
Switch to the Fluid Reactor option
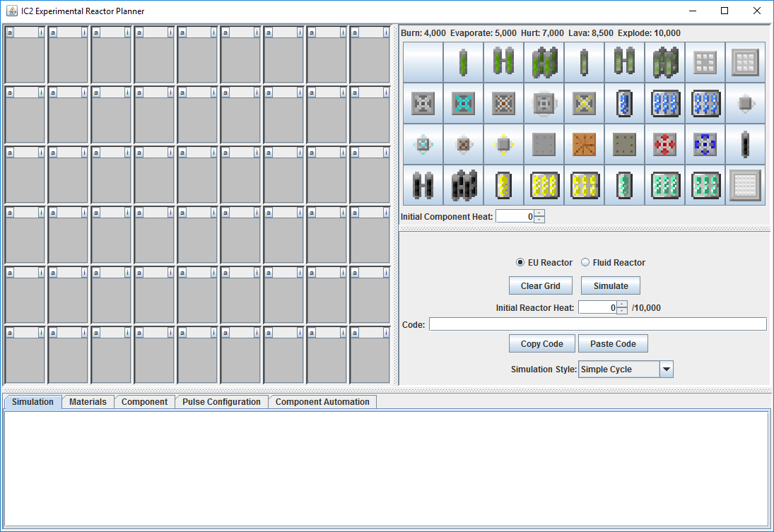(585, 263)
